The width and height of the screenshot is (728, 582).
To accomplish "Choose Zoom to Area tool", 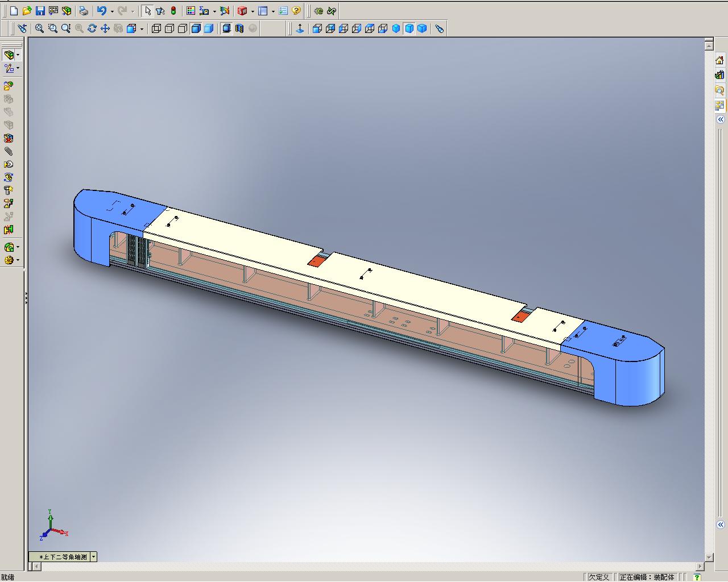I will 52,28.
